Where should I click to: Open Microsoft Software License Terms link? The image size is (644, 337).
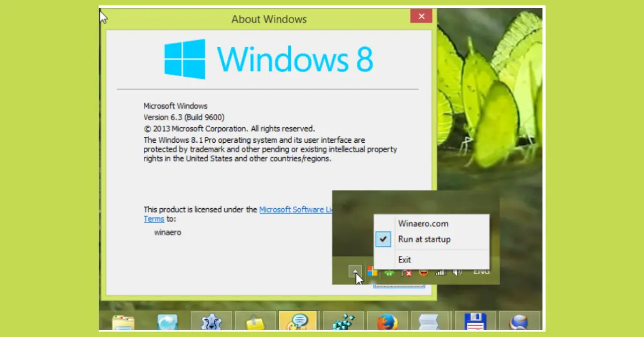tap(296, 210)
